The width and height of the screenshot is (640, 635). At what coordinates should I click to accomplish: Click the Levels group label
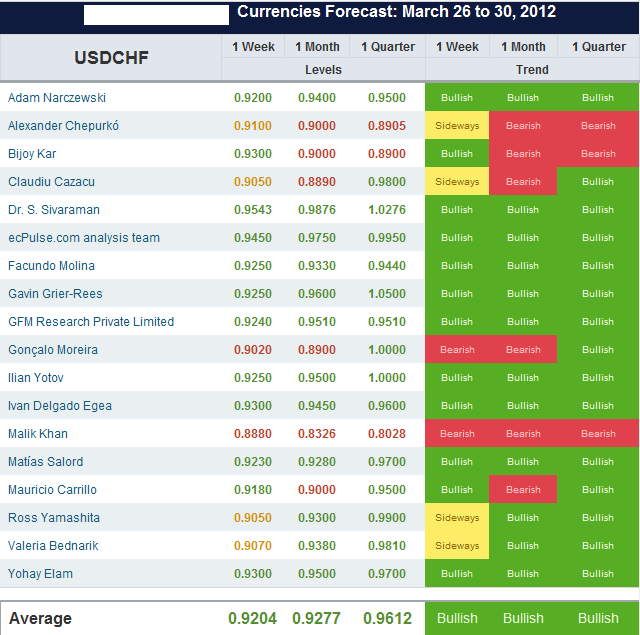click(323, 70)
